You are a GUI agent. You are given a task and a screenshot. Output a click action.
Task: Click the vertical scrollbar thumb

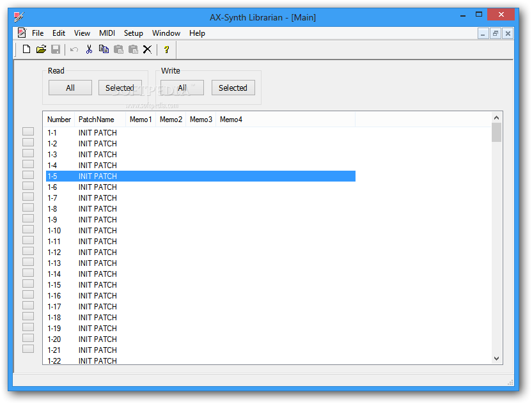pyautogui.click(x=496, y=132)
